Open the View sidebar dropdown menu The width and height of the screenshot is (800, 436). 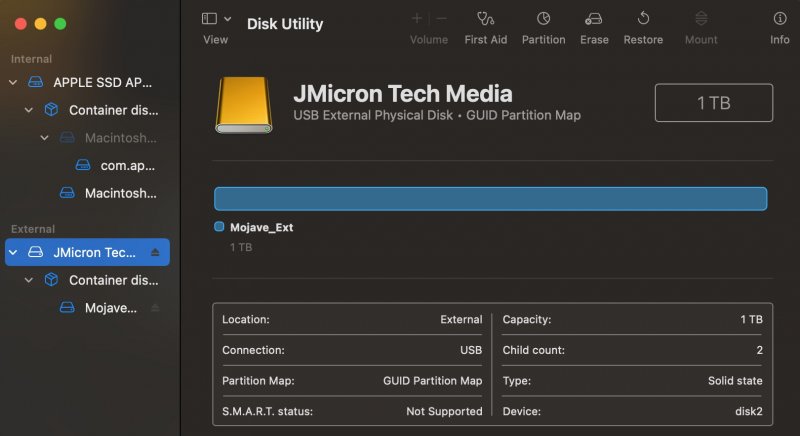pos(216,19)
